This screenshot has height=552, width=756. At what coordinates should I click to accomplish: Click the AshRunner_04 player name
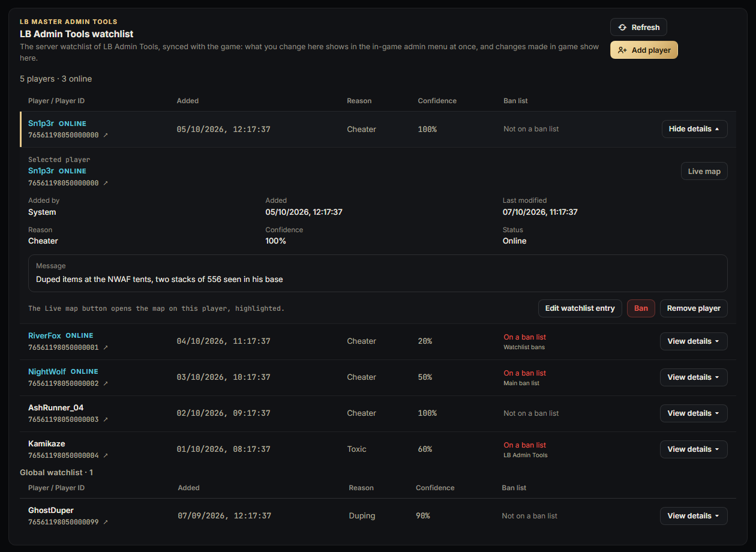pos(56,407)
